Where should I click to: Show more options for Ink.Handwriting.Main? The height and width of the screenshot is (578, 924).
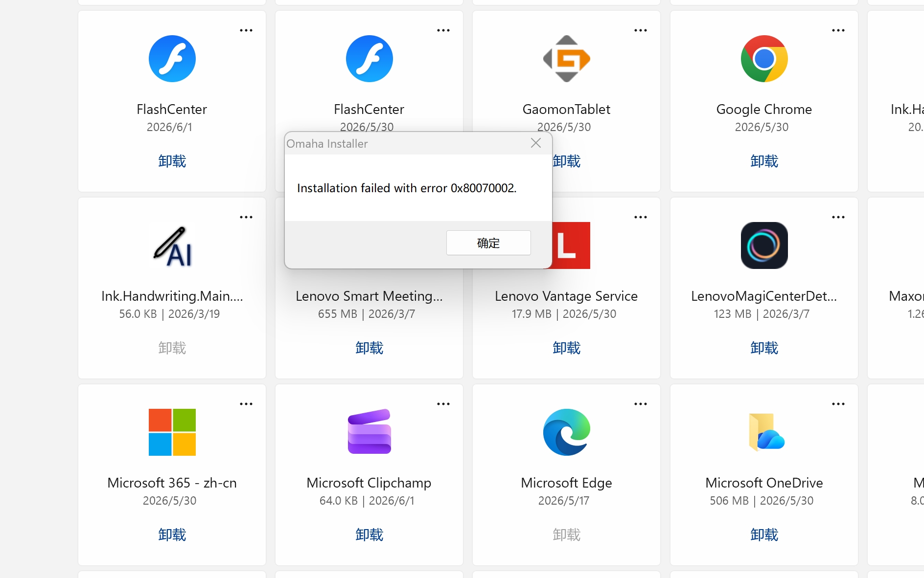coord(246,217)
